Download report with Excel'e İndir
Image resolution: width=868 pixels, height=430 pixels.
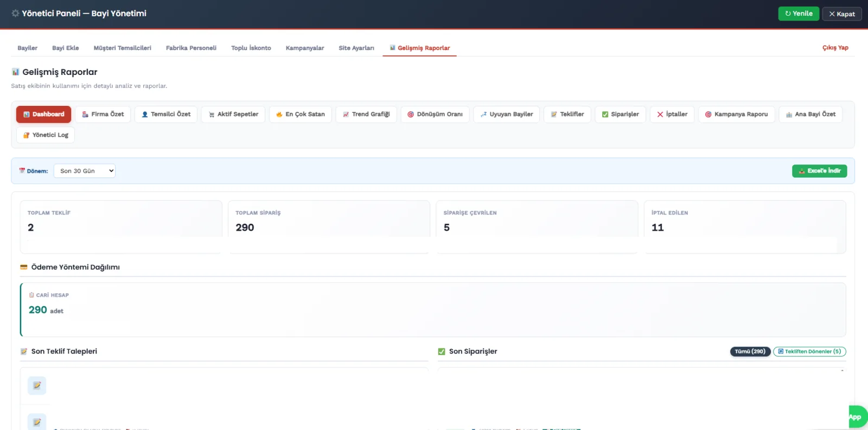819,171
